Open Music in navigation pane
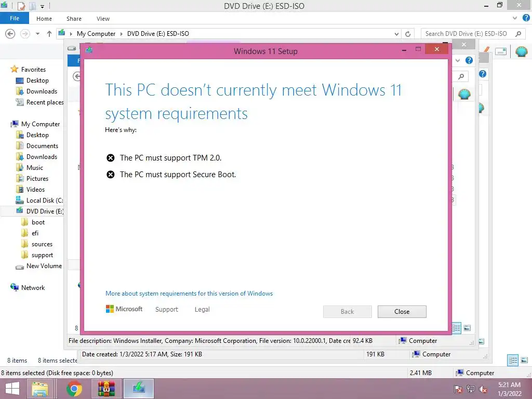Image resolution: width=532 pixels, height=399 pixels. [35, 168]
